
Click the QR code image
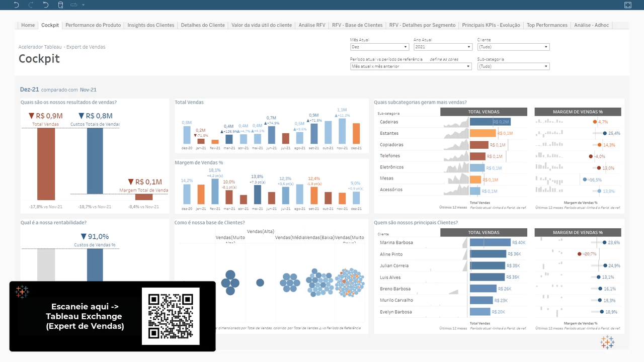tap(171, 316)
